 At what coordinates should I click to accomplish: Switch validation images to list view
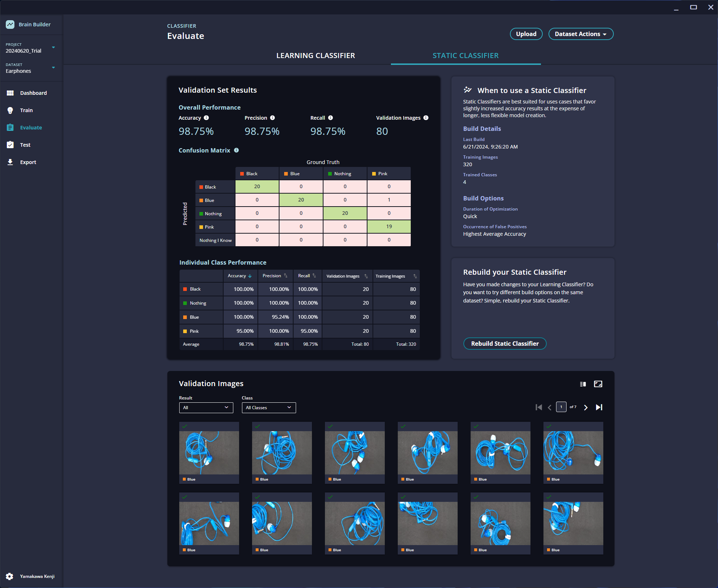pos(583,384)
